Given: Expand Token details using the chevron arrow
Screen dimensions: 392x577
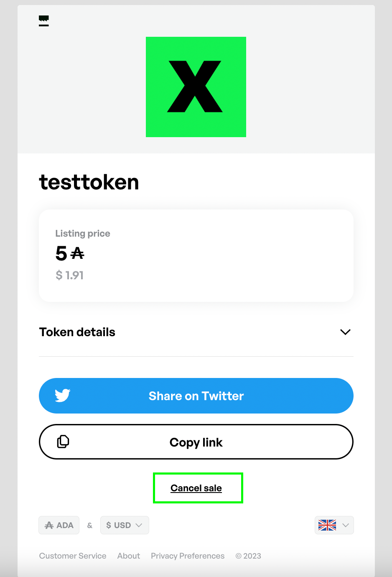Looking at the screenshot, I should (345, 332).
